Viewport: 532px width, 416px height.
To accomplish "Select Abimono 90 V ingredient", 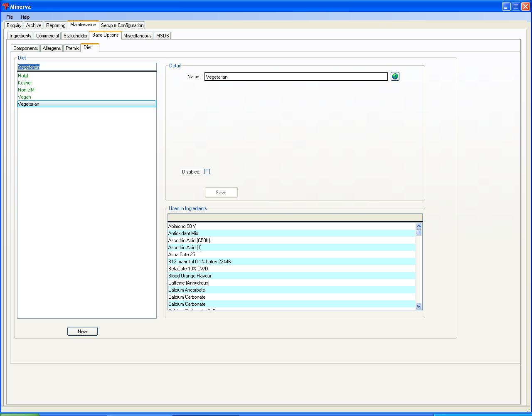I will (x=291, y=226).
